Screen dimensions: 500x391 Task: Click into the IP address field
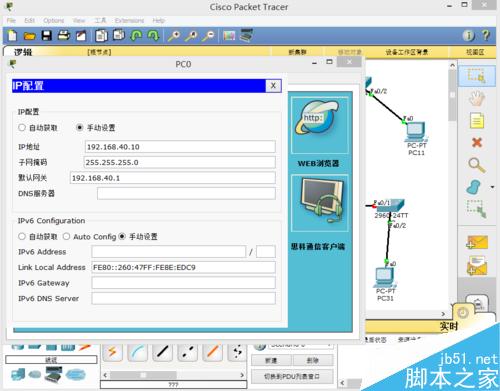[180, 147]
